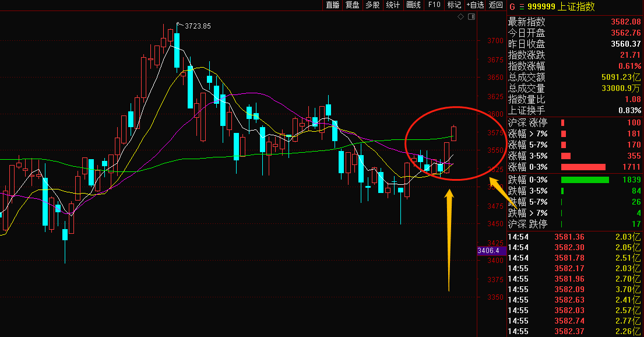Screen dimensions: 644x337
Task: Select the 沪深 涨停 row
Action: coord(575,122)
